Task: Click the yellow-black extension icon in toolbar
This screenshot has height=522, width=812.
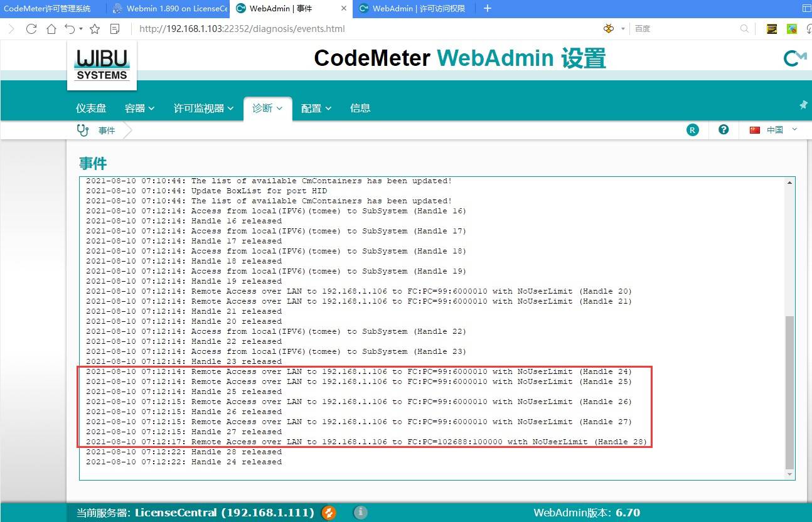Action: (772, 29)
